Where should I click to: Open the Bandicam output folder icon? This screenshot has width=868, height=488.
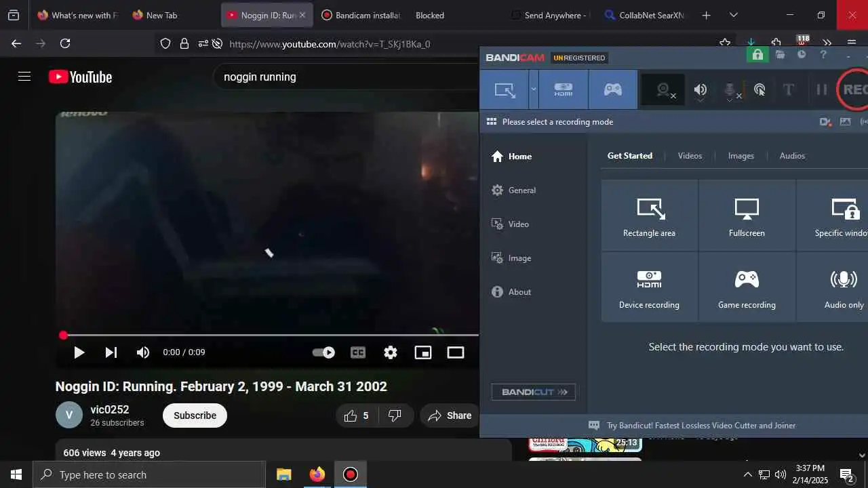781,55
